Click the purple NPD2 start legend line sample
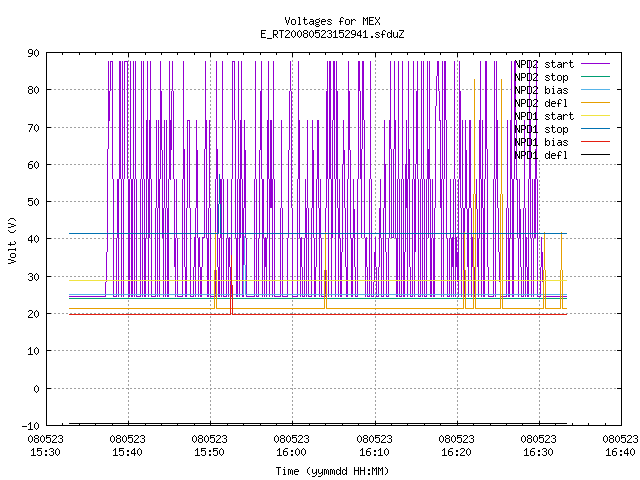The width and height of the screenshot is (640, 480). [595, 64]
